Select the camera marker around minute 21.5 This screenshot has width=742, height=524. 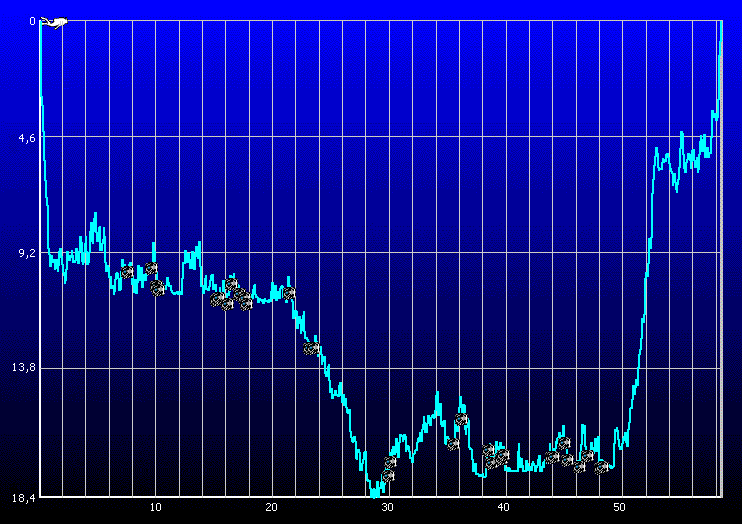click(x=289, y=293)
